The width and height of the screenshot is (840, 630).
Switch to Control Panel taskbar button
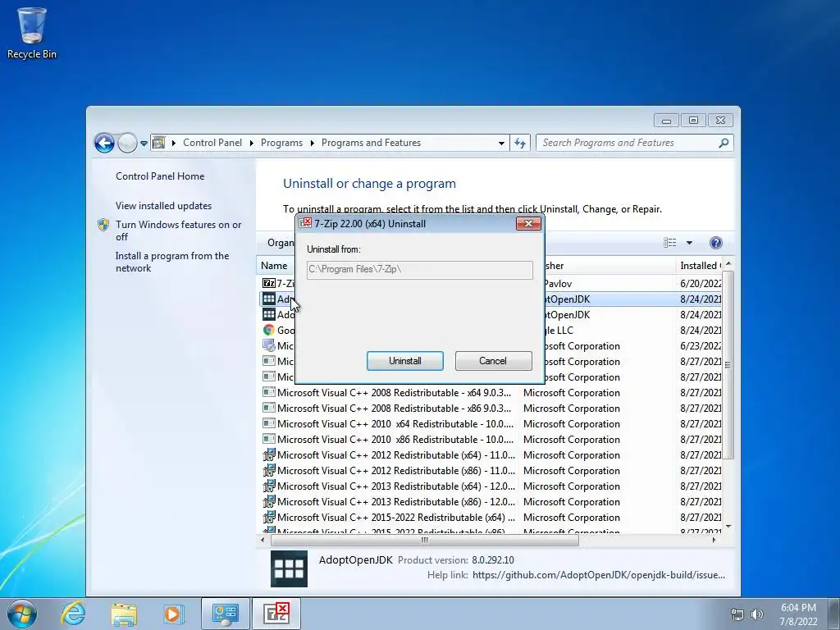(226, 614)
